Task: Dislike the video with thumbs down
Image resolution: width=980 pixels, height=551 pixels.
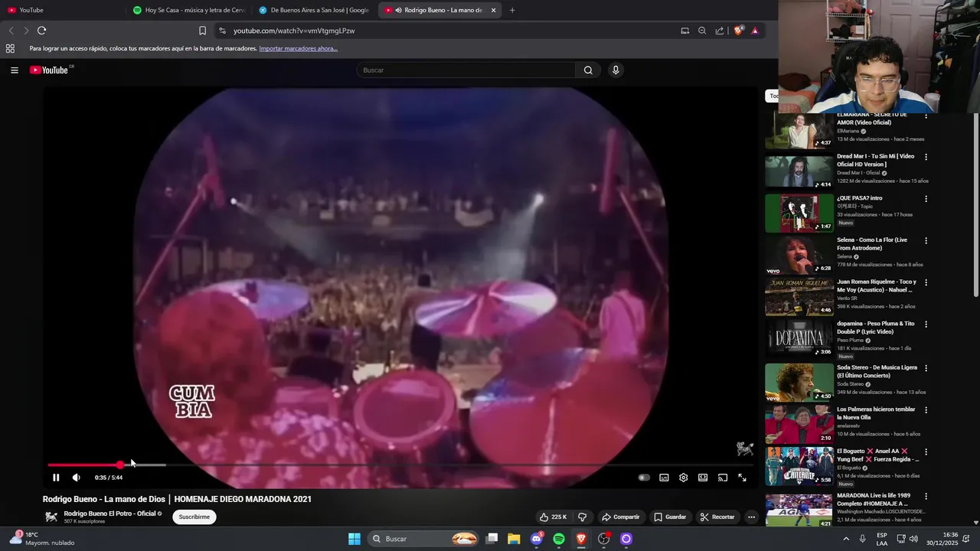Action: (x=583, y=517)
